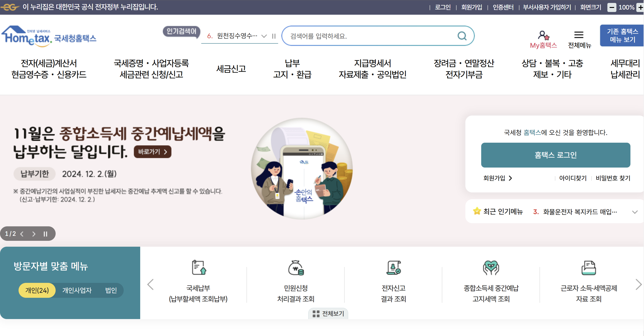Open the 납부 고지·환급 menu

(x=292, y=69)
